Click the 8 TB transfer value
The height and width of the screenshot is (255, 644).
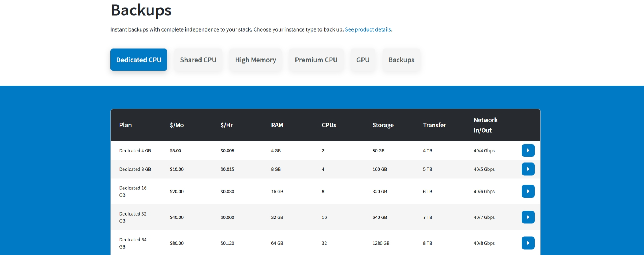(427, 243)
